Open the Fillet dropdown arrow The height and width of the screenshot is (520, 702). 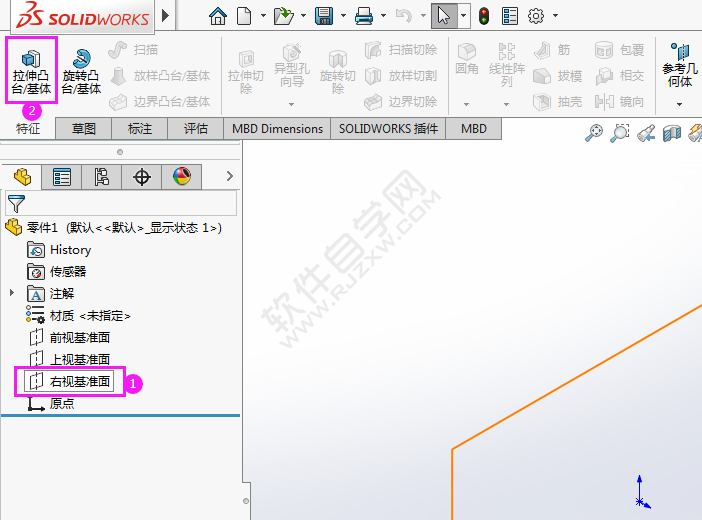[466, 104]
